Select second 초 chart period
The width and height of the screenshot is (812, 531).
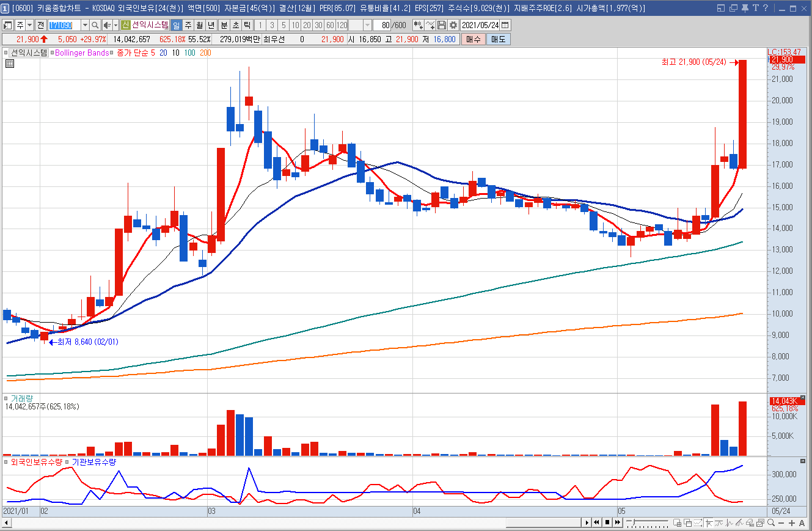click(236, 25)
